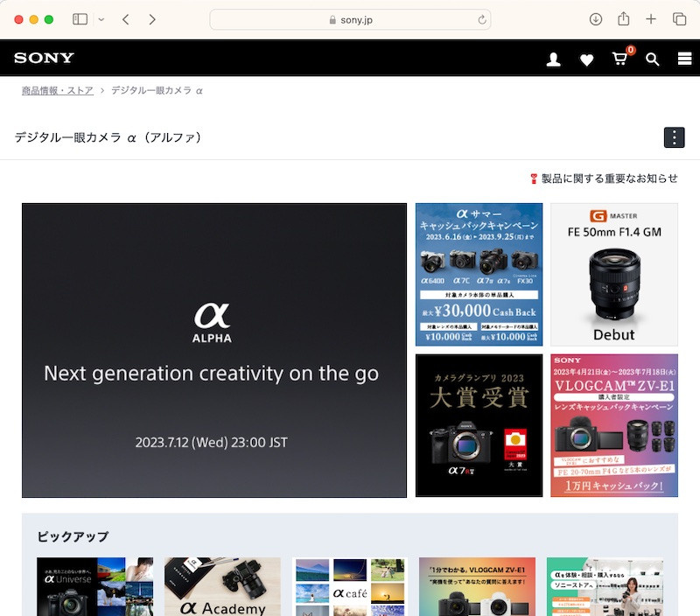Screen dimensions: 700x616
Task: Expand the three-dot category menu
Action: pyautogui.click(x=674, y=137)
